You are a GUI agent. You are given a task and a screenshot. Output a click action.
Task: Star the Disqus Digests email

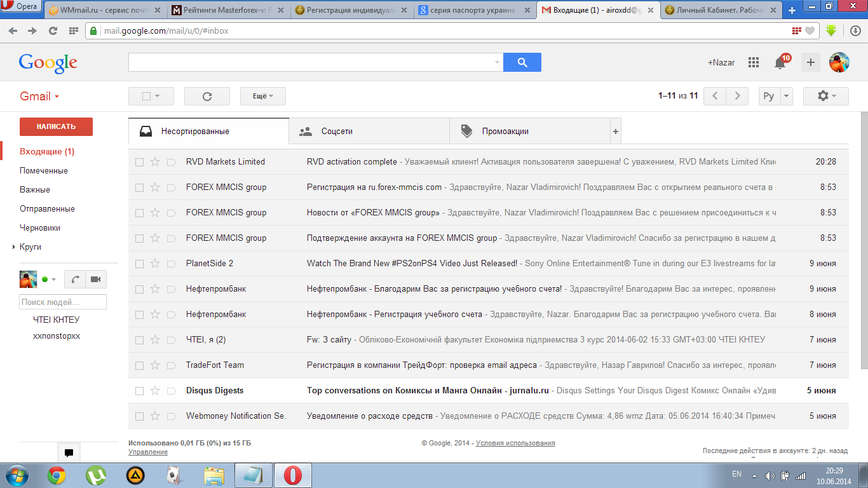click(x=155, y=391)
